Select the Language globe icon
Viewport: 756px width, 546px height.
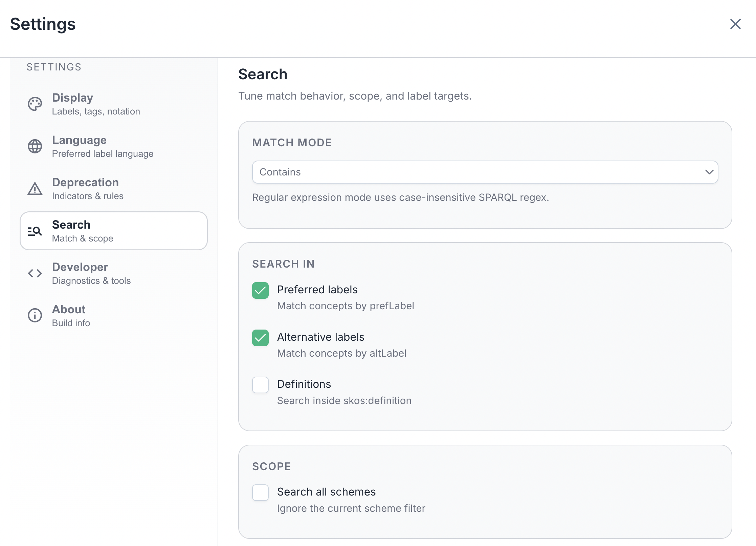point(35,146)
